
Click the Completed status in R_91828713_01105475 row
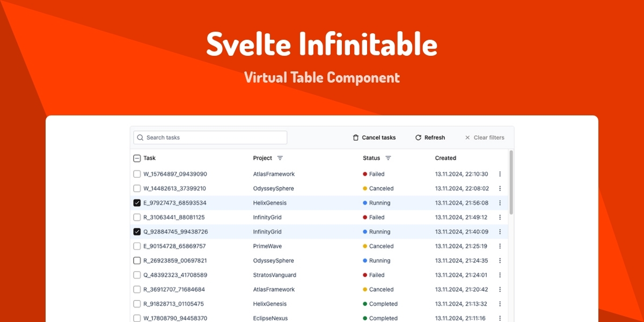pos(380,304)
